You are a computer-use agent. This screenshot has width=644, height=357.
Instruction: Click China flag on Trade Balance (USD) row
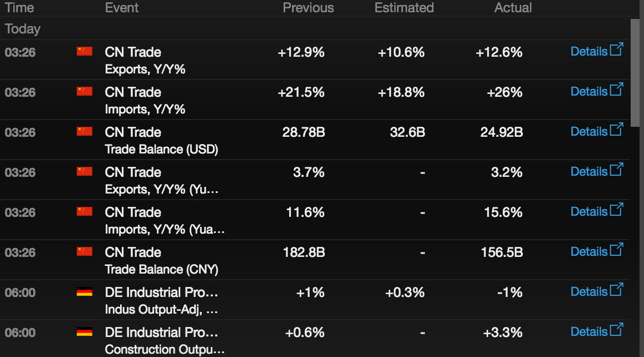coord(85,131)
